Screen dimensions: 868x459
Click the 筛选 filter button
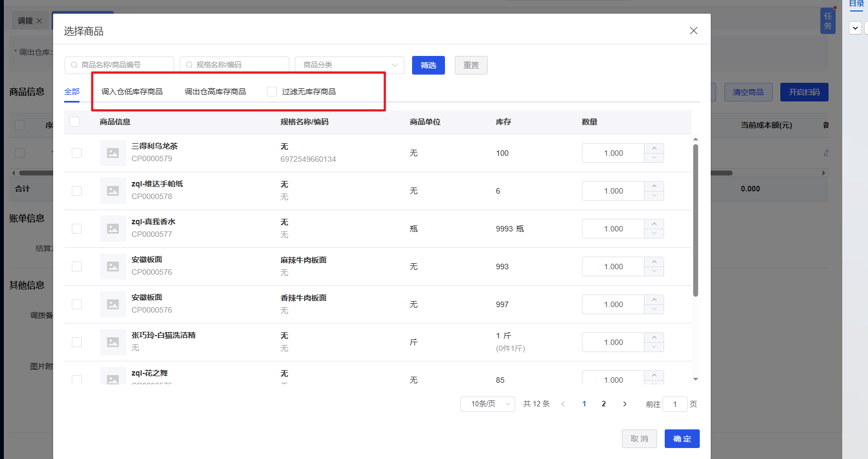[429, 65]
